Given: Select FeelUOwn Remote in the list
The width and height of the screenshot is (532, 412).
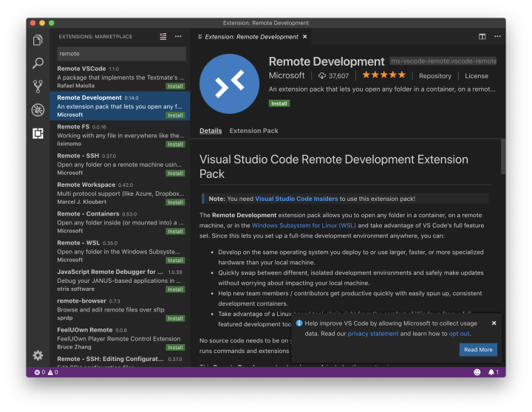Looking at the screenshot, I should pos(120,338).
